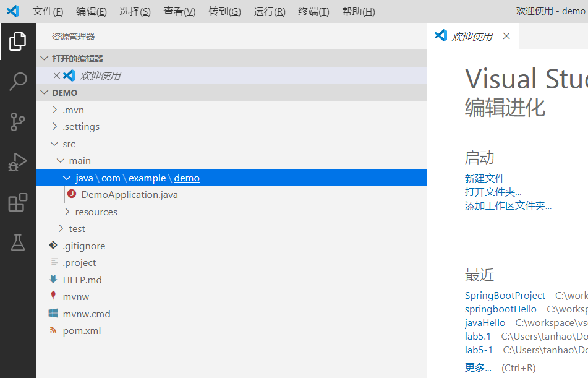Select 欢迎使用 entry in open editors
The width and height of the screenshot is (588, 378).
pyautogui.click(x=231, y=75)
